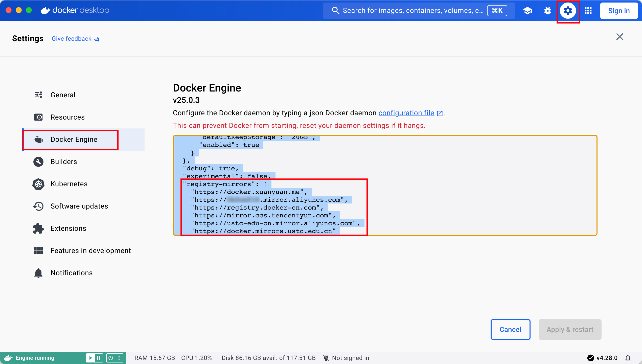
Task: Click the v4.28.0 version label
Action: pyautogui.click(x=607, y=358)
